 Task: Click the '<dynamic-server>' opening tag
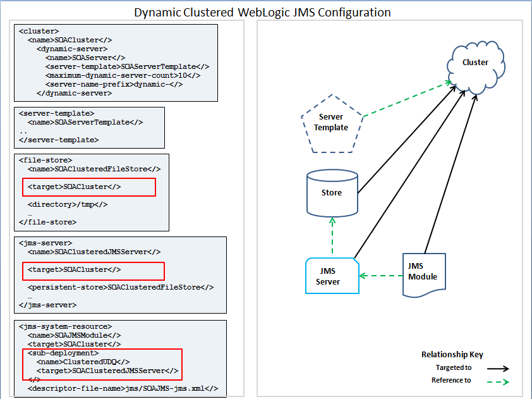click(72, 49)
